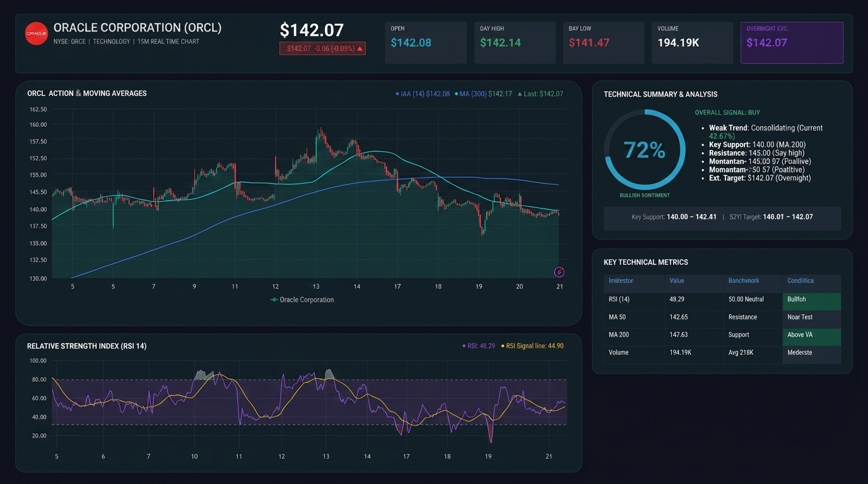The width and height of the screenshot is (868, 484).
Task: Toggle the Last: $142.07 legend entry
Action: 541,94
